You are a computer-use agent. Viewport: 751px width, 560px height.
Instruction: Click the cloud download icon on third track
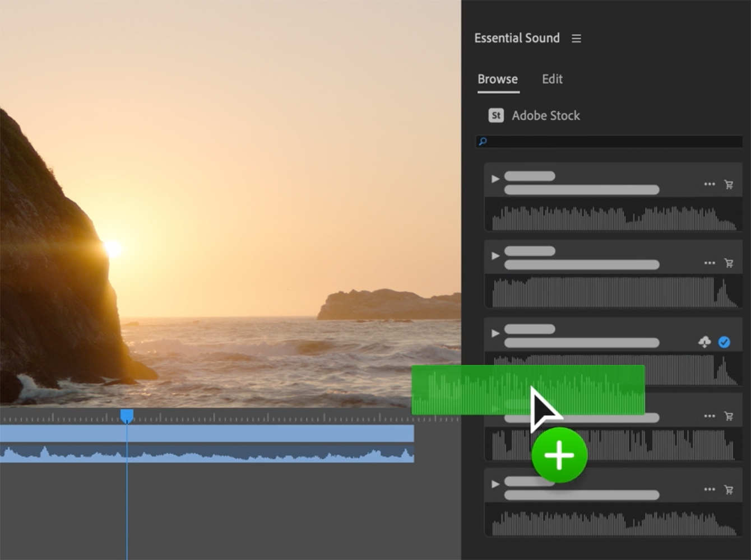click(x=704, y=342)
